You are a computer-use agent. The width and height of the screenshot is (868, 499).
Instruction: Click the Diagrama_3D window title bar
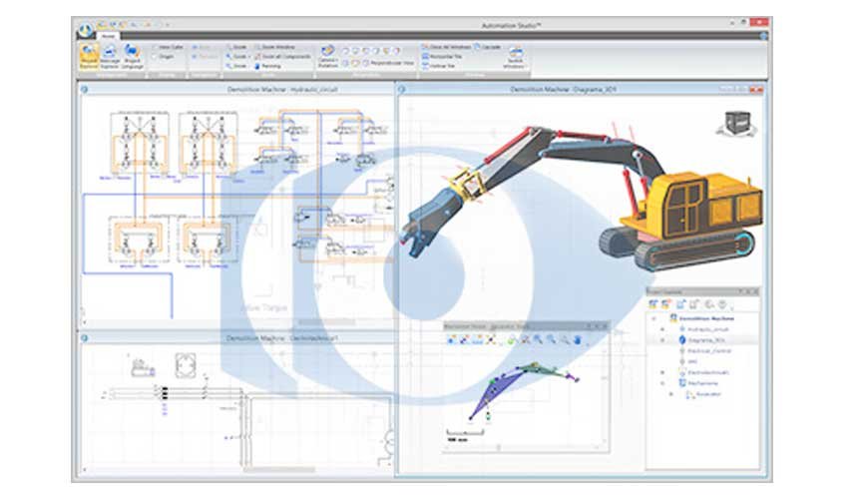pyautogui.click(x=582, y=89)
